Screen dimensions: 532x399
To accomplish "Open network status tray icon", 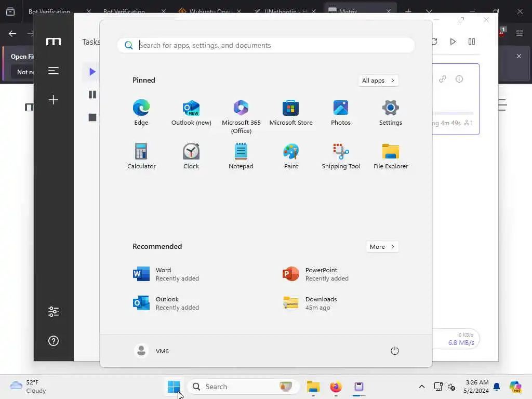I will [438, 387].
